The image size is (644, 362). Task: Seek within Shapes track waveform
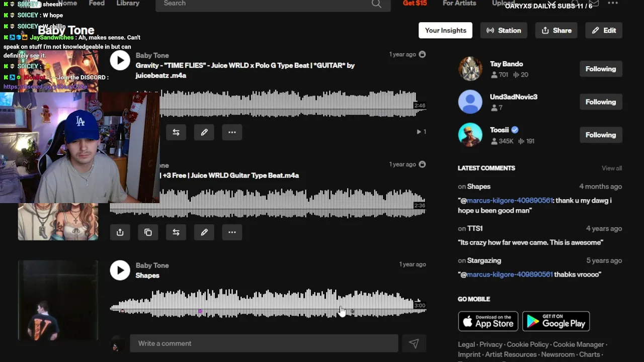(x=268, y=304)
